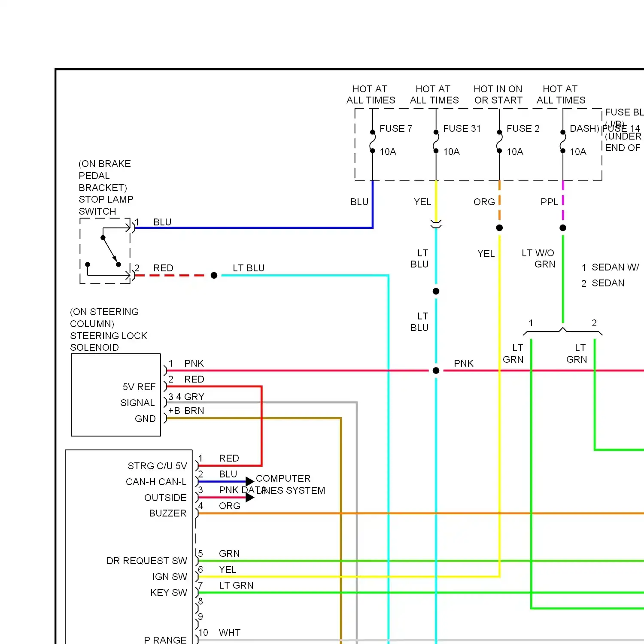Click the CAN-H CAN-L label
The height and width of the screenshot is (644, 644).
156,482
